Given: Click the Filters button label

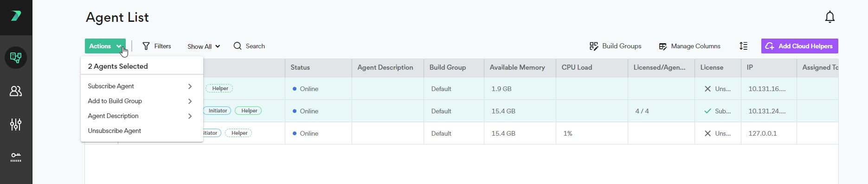Looking at the screenshot, I should [x=162, y=46].
